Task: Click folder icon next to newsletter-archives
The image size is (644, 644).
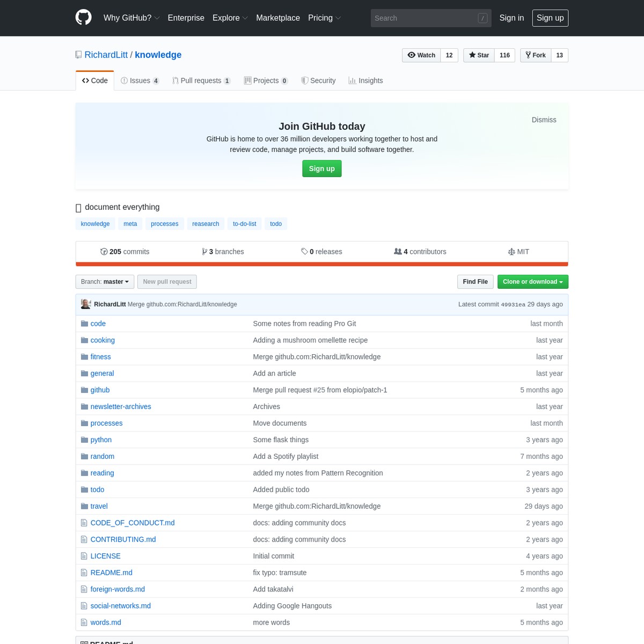Action: click(84, 407)
